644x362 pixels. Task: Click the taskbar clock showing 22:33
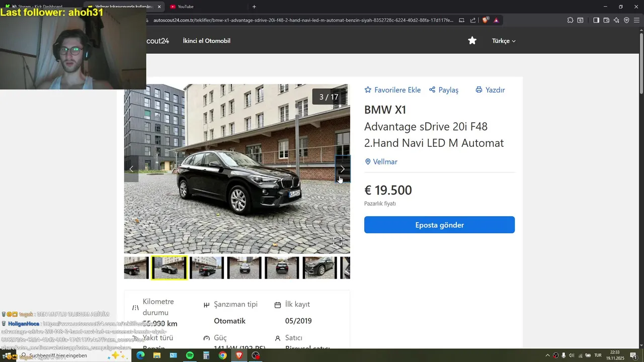point(615,355)
